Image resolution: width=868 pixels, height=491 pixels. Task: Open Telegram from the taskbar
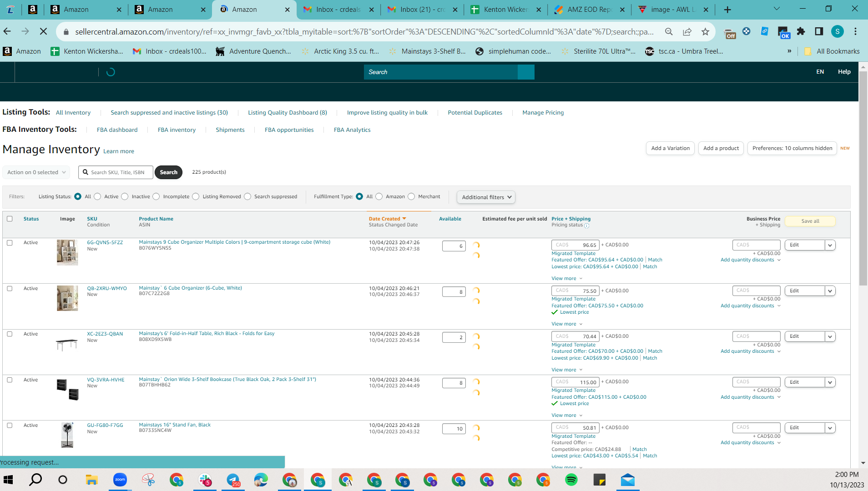tap(233, 480)
